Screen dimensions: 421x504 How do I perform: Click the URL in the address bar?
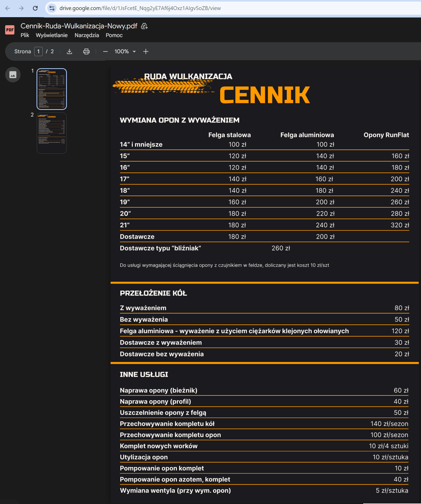[x=140, y=8]
